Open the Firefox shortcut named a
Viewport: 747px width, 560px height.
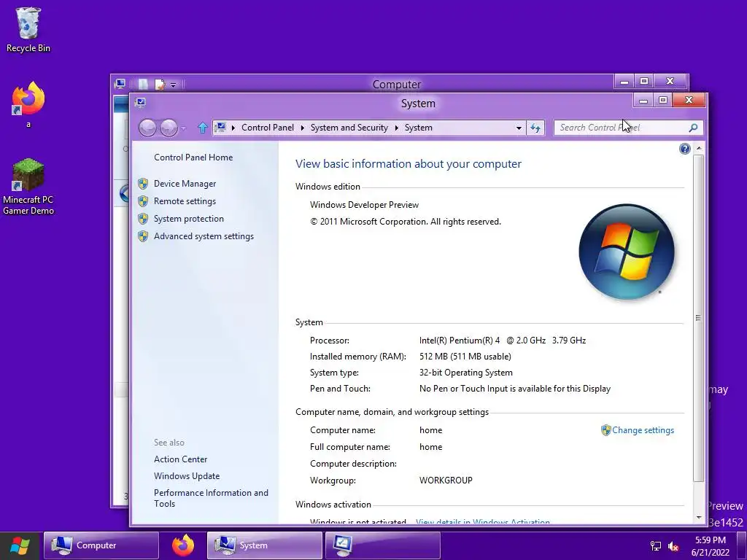(x=28, y=104)
